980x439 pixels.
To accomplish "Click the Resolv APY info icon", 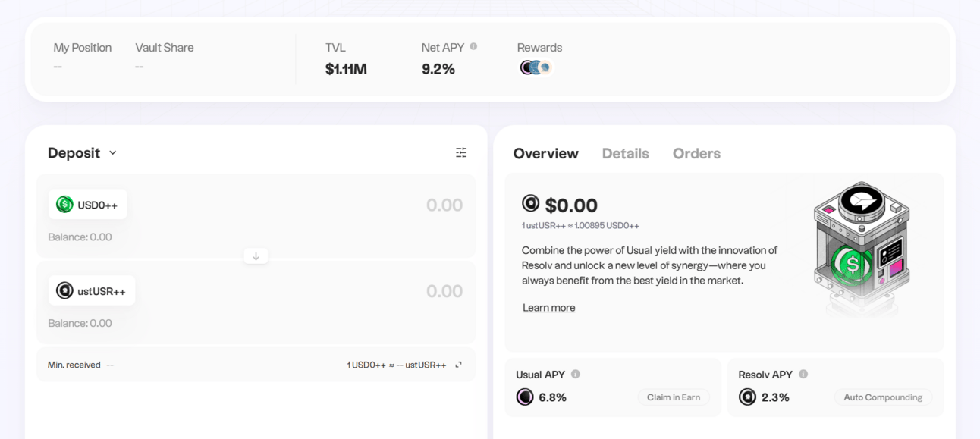I will tap(803, 374).
